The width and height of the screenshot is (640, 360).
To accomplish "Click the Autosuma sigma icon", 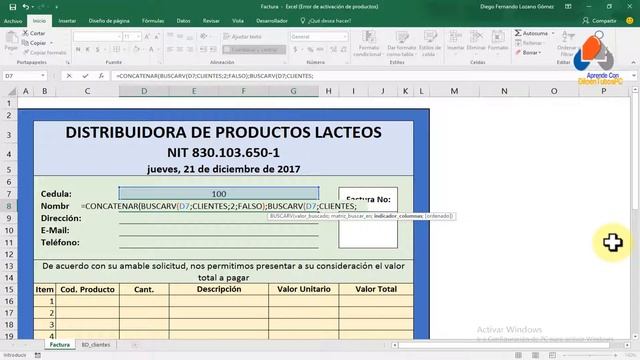I will point(518,33).
